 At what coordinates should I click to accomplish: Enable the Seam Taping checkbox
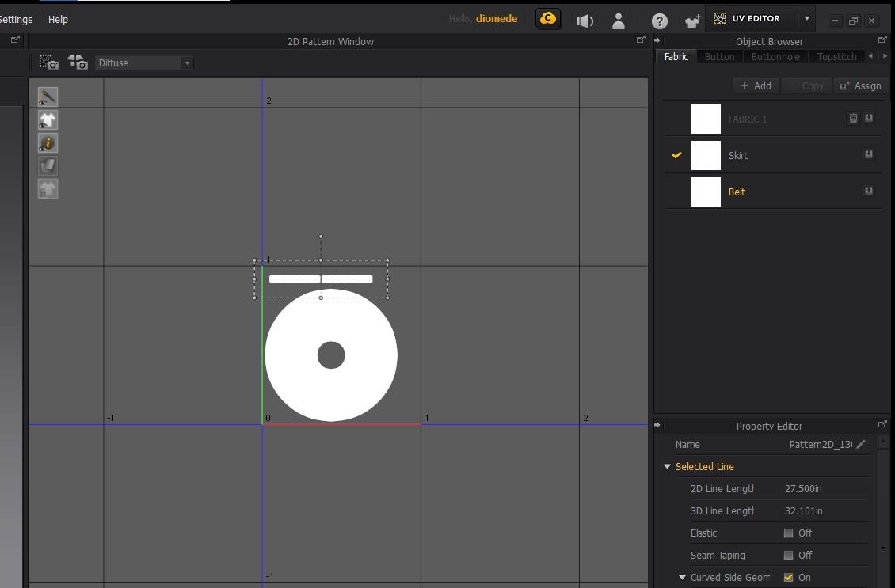coord(788,556)
